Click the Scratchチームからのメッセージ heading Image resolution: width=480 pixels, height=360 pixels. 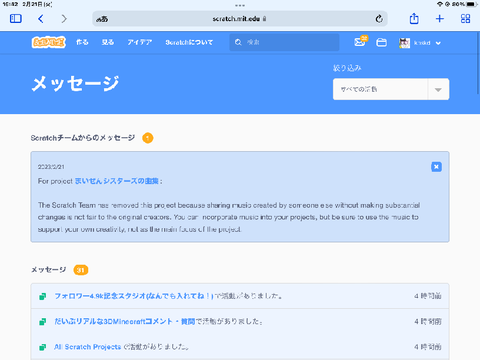point(83,138)
